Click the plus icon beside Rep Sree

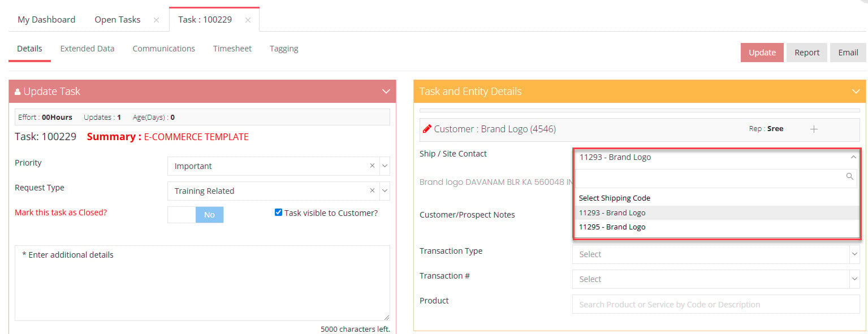[x=814, y=129]
